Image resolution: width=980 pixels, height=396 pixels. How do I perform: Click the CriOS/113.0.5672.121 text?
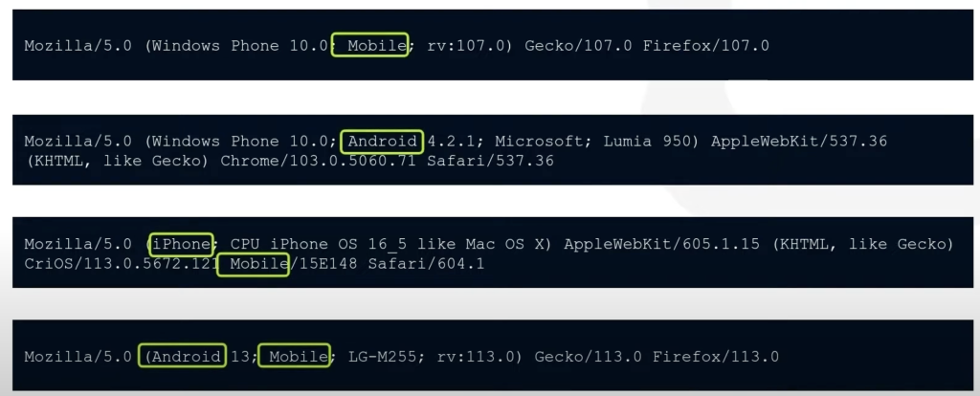119,263
